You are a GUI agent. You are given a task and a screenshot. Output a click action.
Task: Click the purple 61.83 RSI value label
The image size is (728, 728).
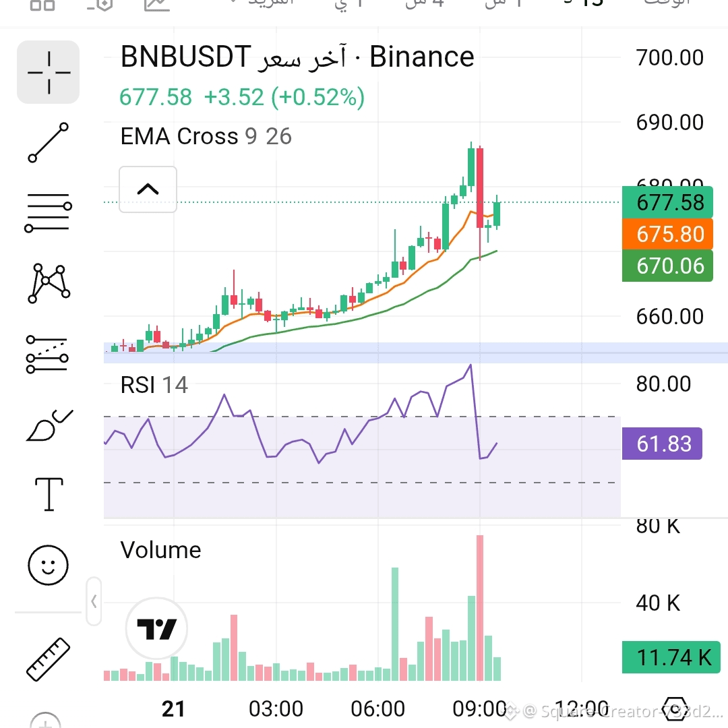pos(662,444)
